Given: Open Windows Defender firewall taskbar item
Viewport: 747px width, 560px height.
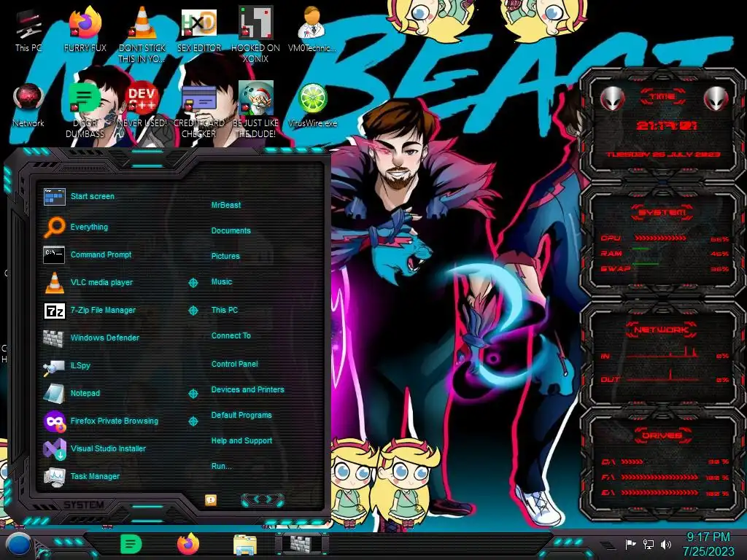Looking at the screenshot, I should coord(301,544).
